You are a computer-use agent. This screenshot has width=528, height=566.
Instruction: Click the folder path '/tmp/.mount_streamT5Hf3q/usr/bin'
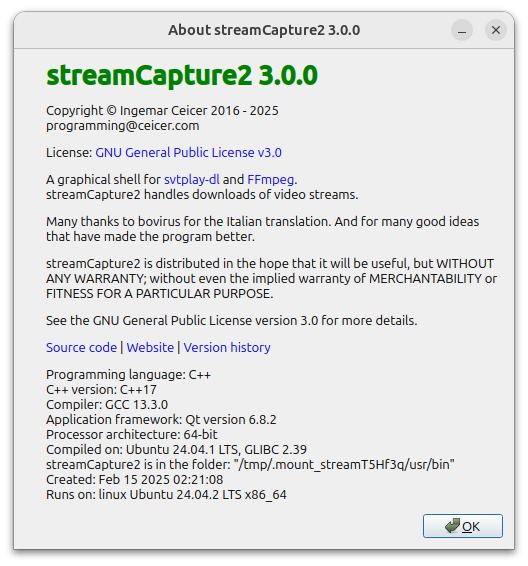click(344, 465)
